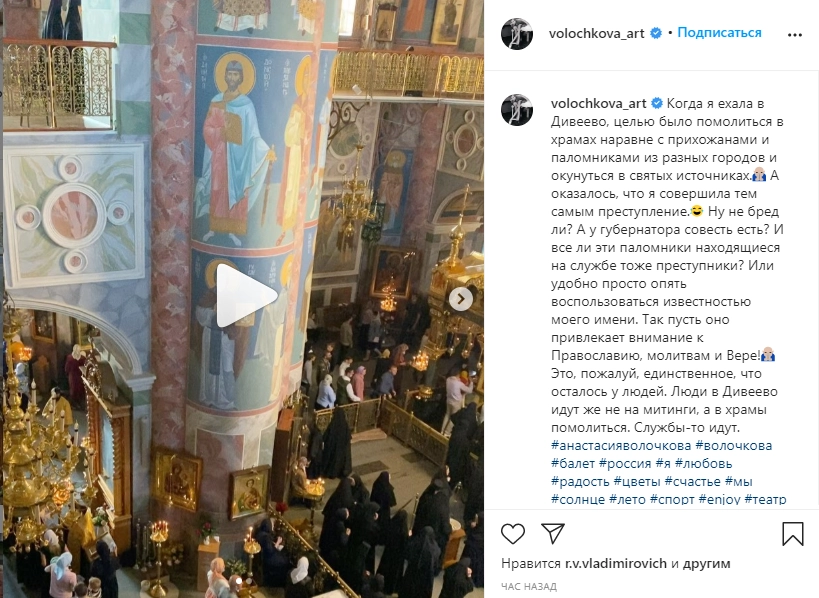
Task: Click the ЧАС НАЗАД timestamp
Action: pyautogui.click(x=529, y=587)
